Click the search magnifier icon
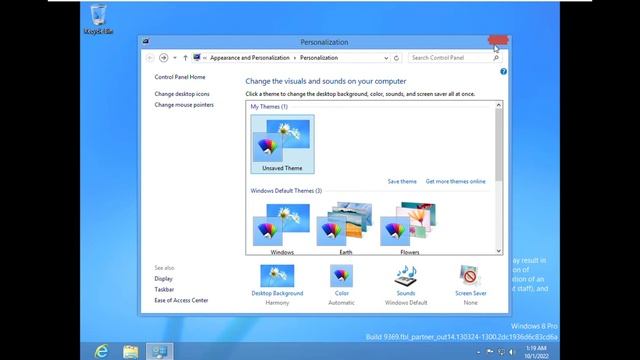Viewport: 640px width, 360px height. (496, 58)
